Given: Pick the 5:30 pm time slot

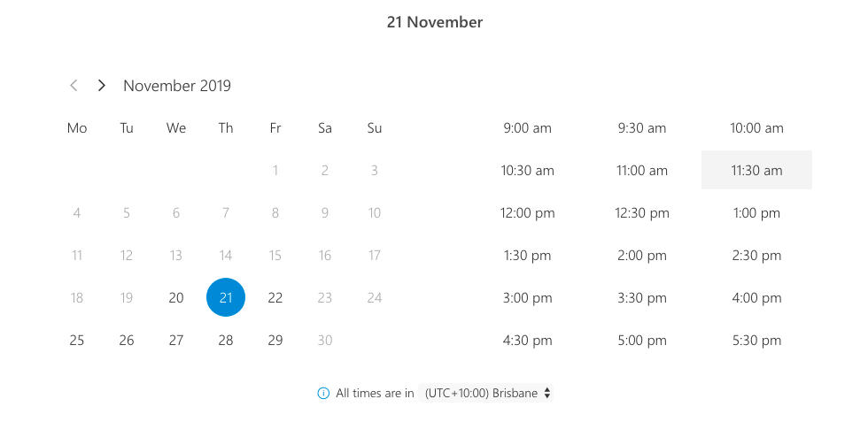Looking at the screenshot, I should (756, 340).
